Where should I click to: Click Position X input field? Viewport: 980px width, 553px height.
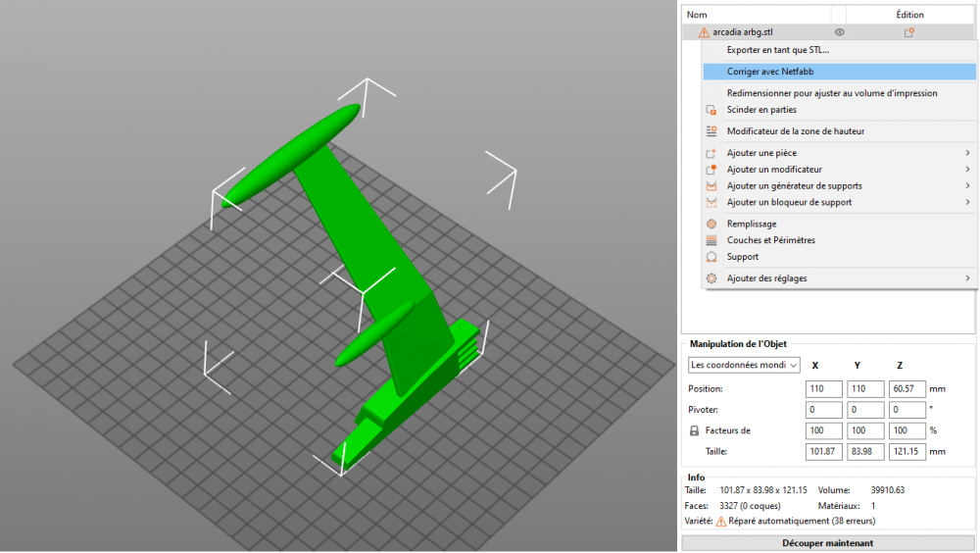click(x=824, y=389)
